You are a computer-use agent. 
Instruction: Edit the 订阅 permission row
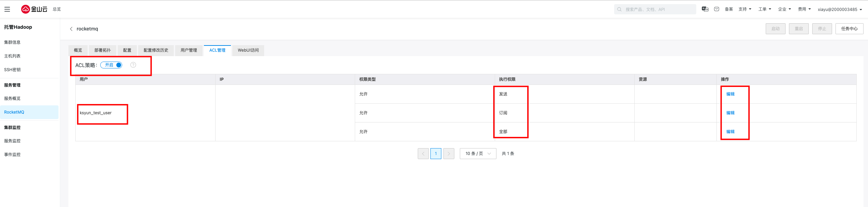tap(730, 113)
